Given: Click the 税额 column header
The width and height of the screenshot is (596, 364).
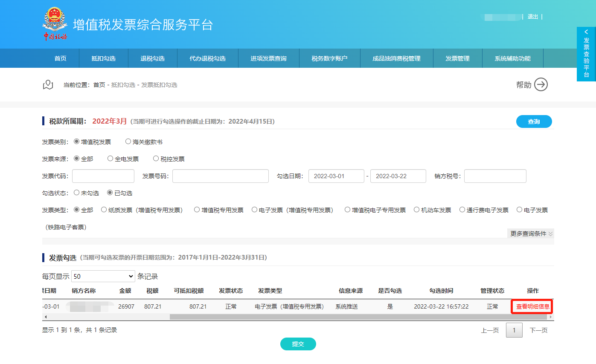Looking at the screenshot, I should (152, 291).
